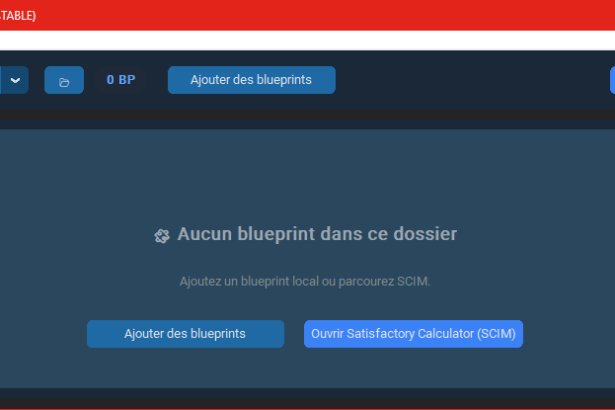Click the word SCIM in the hint text
Screen dimensions: 615x410
pyautogui.click(x=412, y=282)
